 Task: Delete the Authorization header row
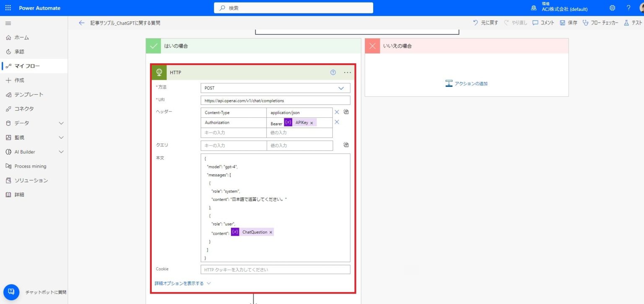337,122
